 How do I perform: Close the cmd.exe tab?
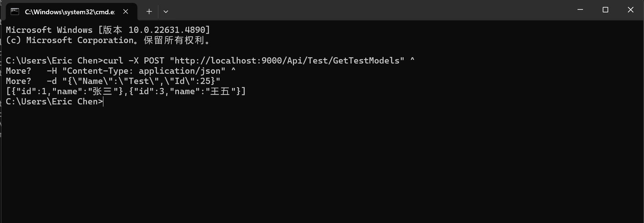point(126,12)
